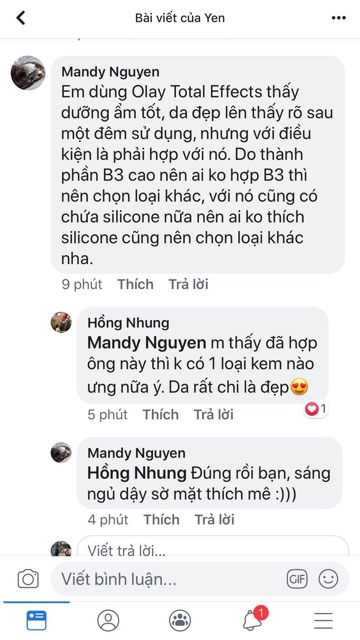Open the three-dots post options menu
Image resolution: width=360 pixels, height=640 pixels.
(x=338, y=18)
